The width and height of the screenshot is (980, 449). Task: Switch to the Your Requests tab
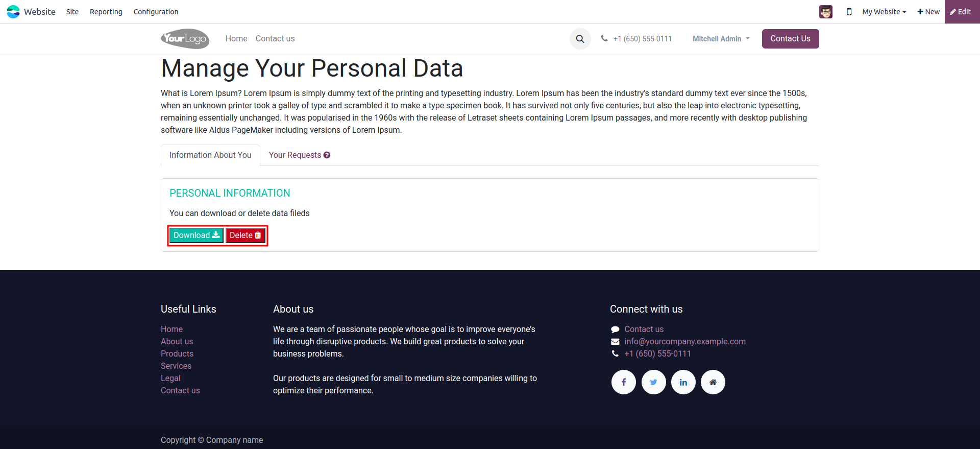click(x=295, y=155)
